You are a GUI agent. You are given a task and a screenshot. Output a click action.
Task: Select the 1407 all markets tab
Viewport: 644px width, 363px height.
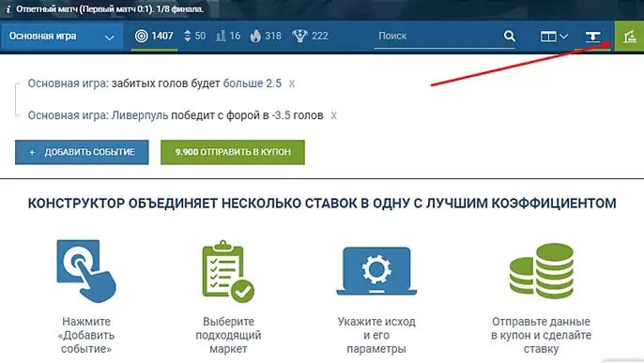click(x=154, y=36)
